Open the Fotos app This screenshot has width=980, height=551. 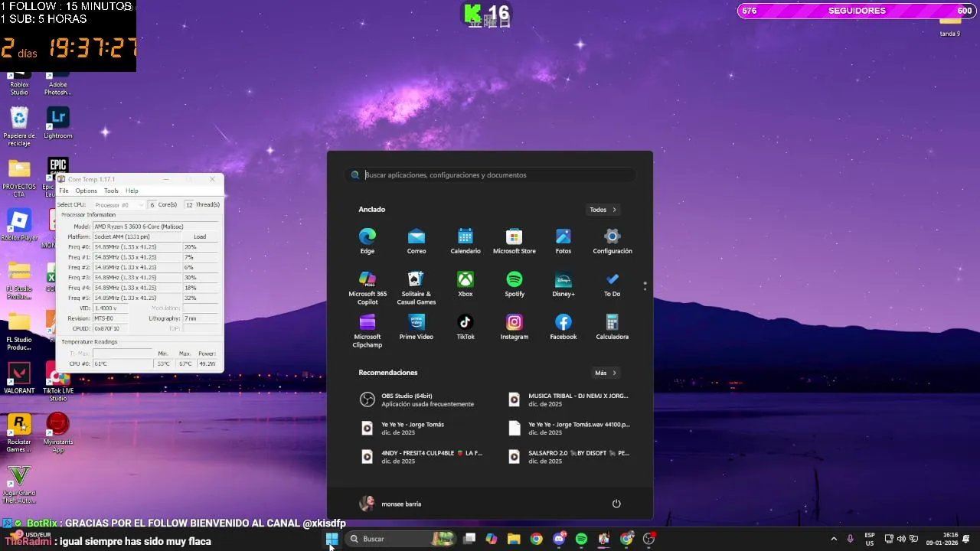click(563, 240)
